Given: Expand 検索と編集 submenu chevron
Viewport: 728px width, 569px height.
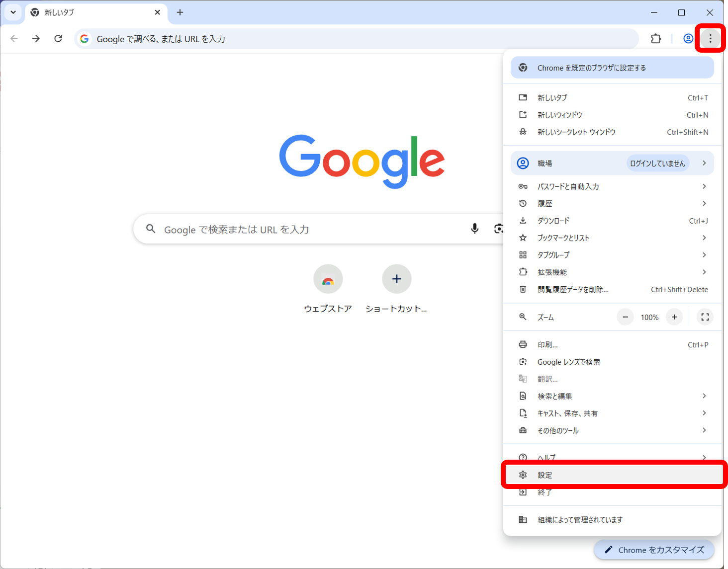Looking at the screenshot, I should 704,396.
